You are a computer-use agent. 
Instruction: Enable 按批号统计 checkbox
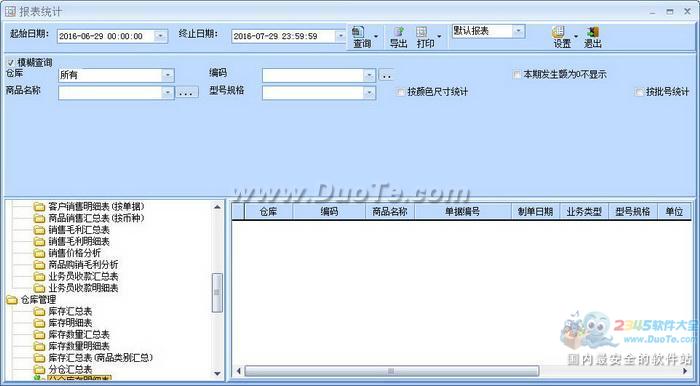tap(639, 92)
